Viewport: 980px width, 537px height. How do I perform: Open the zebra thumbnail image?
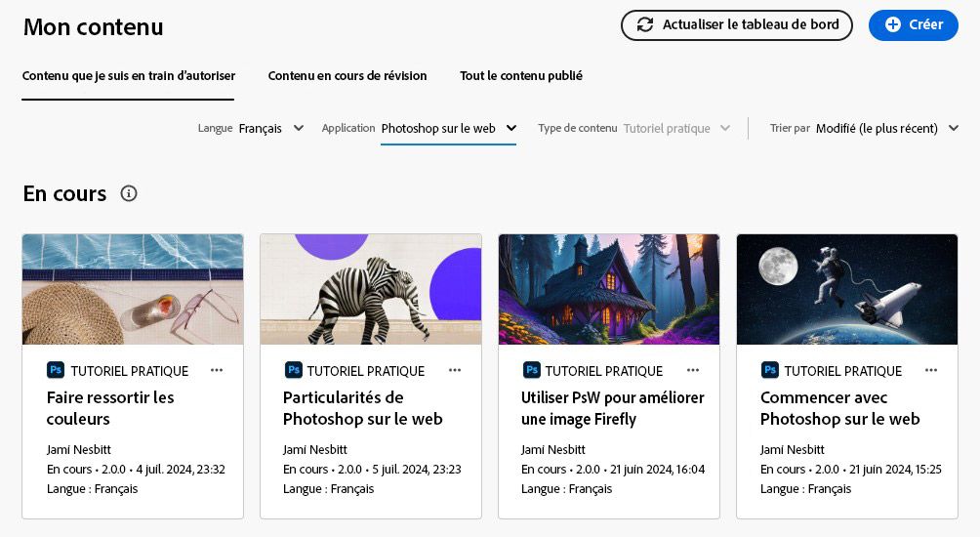point(371,289)
